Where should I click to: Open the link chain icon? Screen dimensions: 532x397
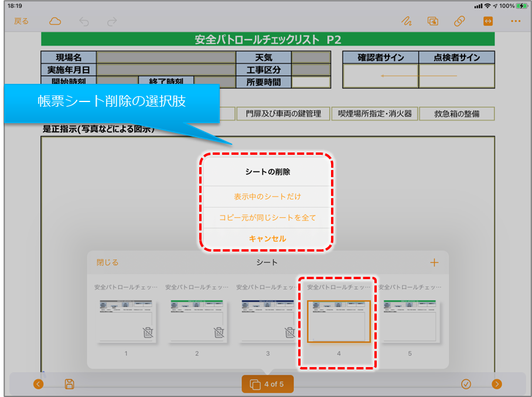460,21
